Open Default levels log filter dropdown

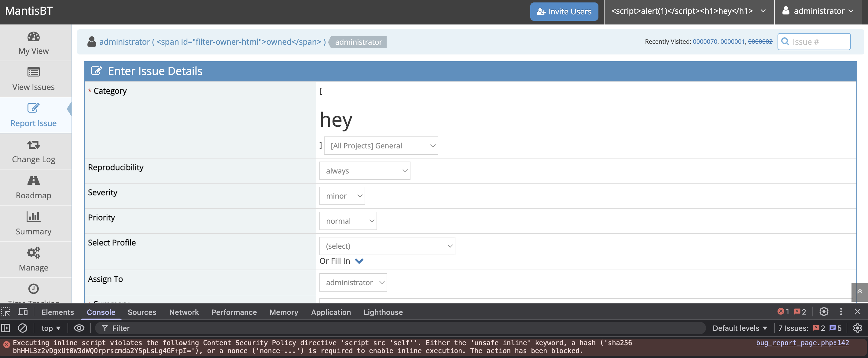click(x=740, y=328)
